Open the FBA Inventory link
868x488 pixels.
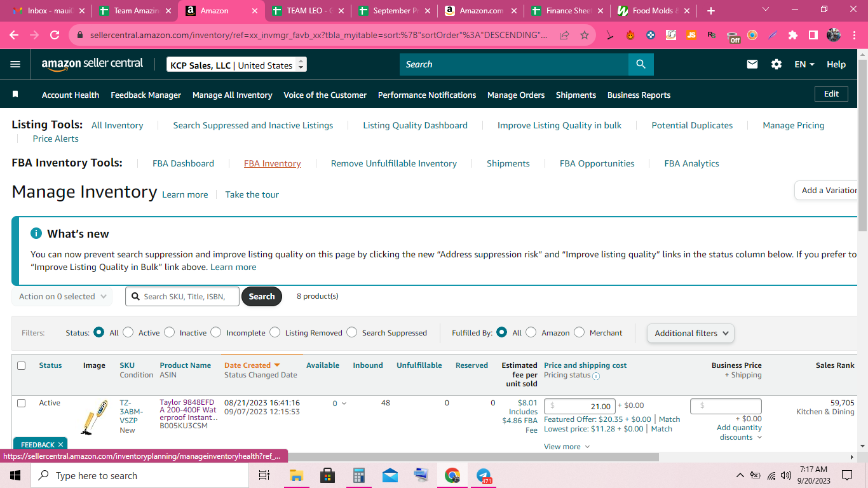[273, 163]
